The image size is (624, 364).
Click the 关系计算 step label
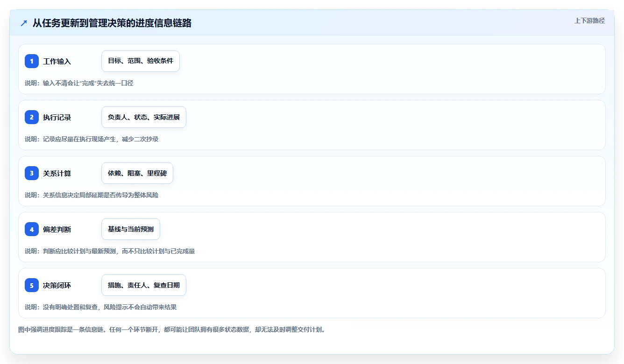[x=57, y=173]
